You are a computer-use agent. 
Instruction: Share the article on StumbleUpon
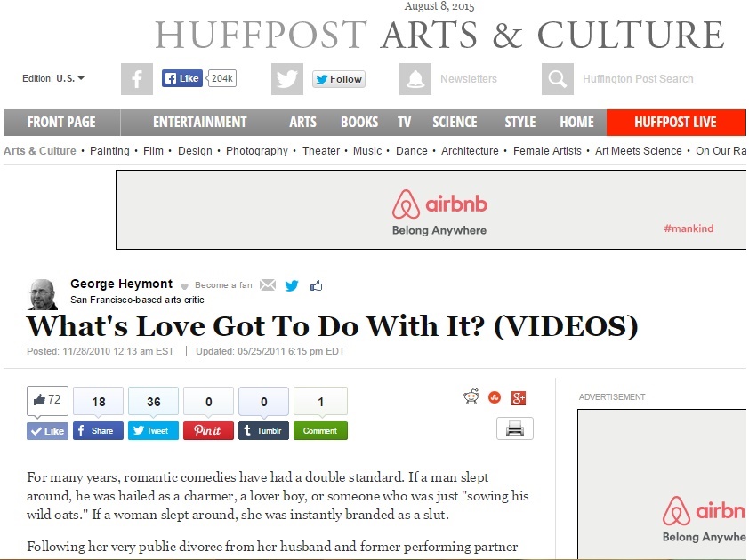coord(495,397)
